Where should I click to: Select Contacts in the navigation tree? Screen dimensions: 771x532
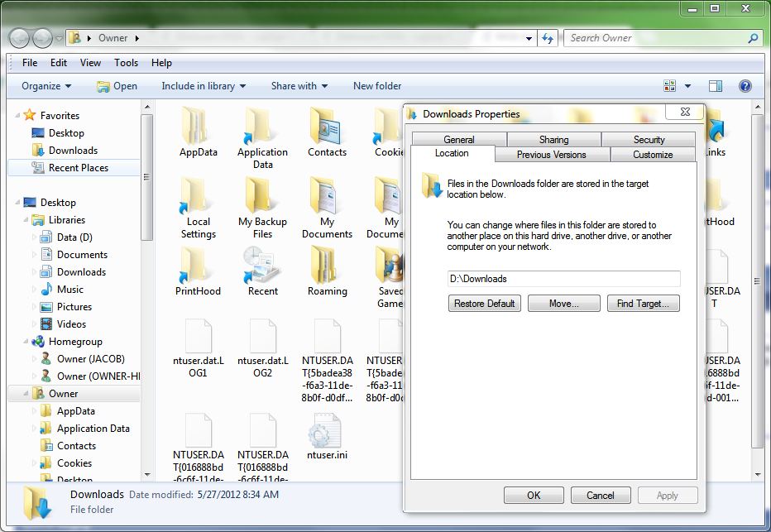pyautogui.click(x=76, y=446)
